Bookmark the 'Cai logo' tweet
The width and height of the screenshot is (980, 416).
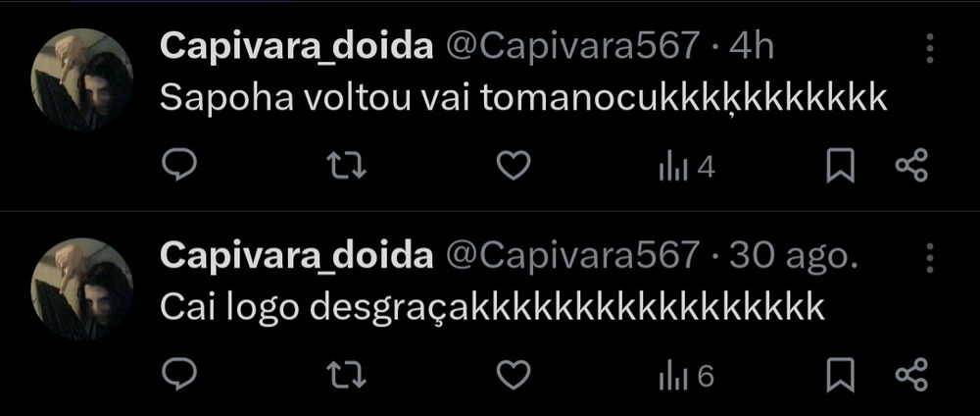point(841,376)
